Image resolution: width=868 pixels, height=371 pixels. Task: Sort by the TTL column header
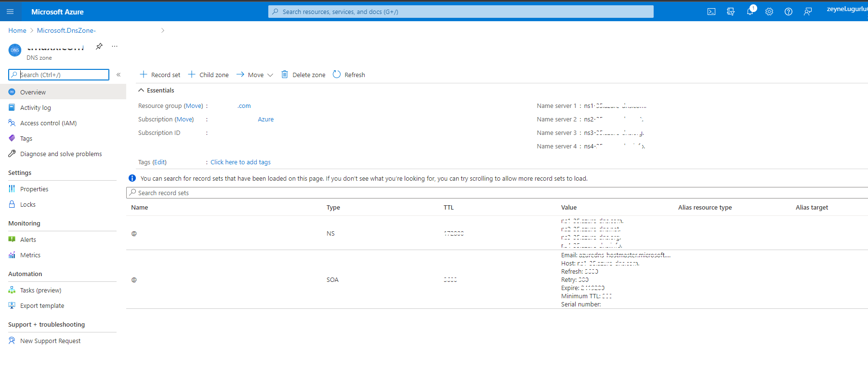(448, 207)
